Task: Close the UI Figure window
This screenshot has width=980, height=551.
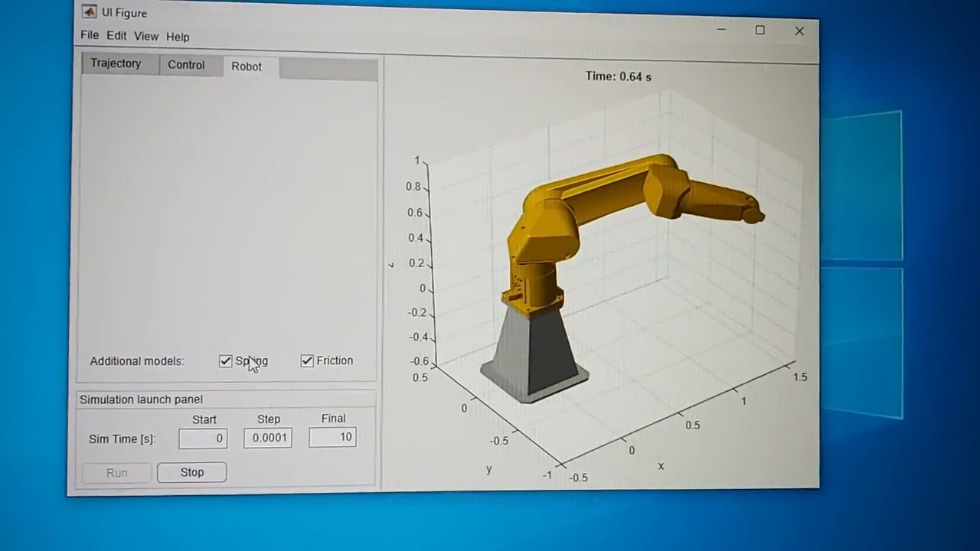Action: pyautogui.click(x=799, y=31)
